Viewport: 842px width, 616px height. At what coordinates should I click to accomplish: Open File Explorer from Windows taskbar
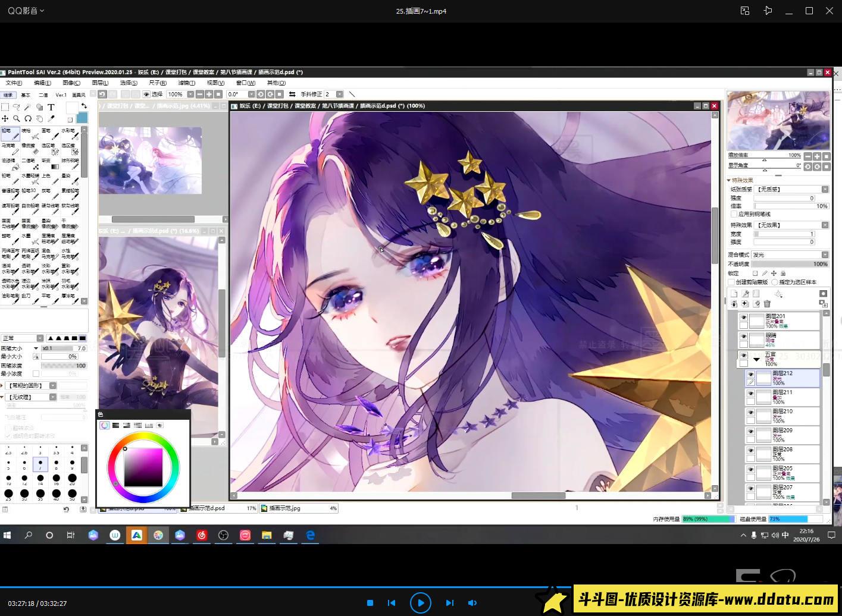267,535
